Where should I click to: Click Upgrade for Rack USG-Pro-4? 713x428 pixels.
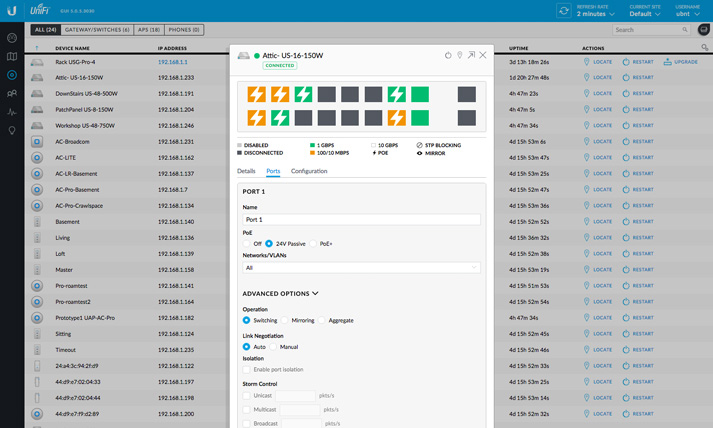pyautogui.click(x=681, y=62)
